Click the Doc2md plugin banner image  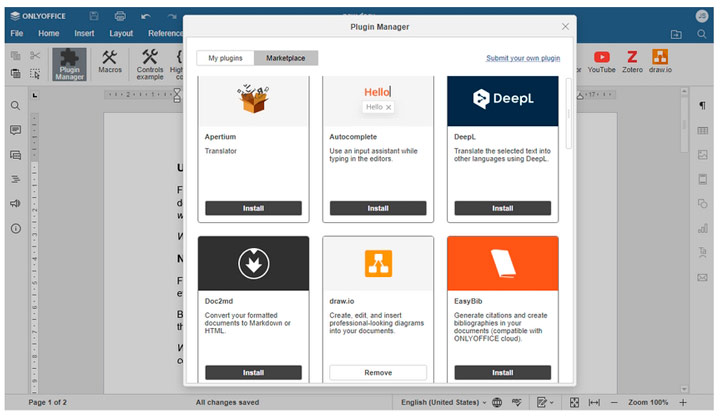coord(253,264)
